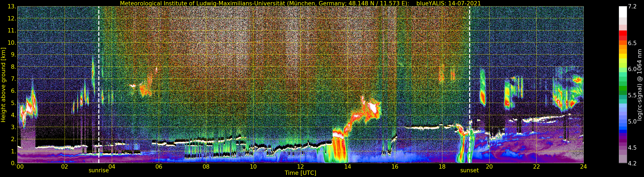
Task: Click the "sunrise" label below the time axis
Action: tap(99, 171)
